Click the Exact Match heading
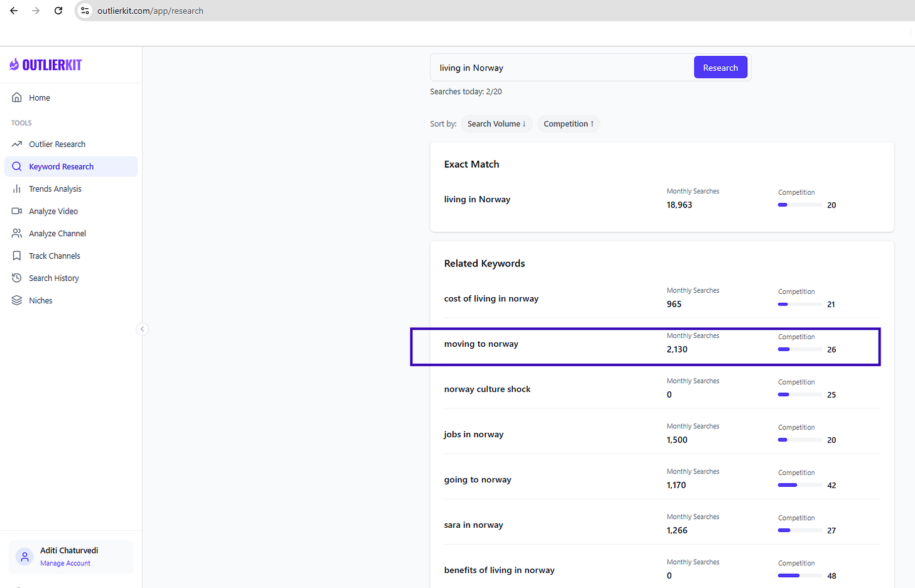915x588 pixels. click(471, 164)
